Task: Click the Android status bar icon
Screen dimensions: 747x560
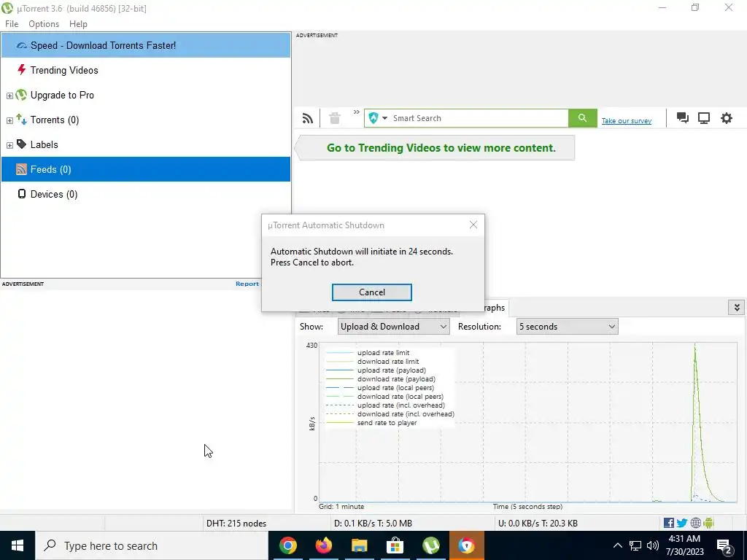Action: [708, 524]
